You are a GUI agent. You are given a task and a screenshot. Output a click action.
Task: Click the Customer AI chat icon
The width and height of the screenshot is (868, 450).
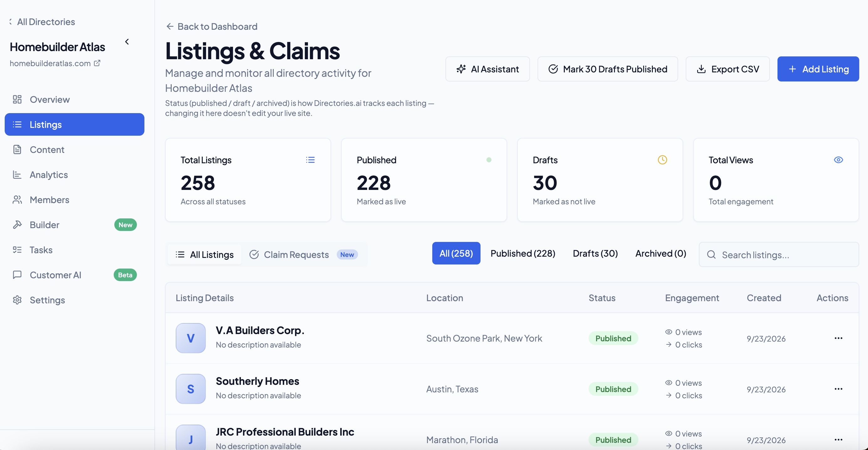(17, 275)
